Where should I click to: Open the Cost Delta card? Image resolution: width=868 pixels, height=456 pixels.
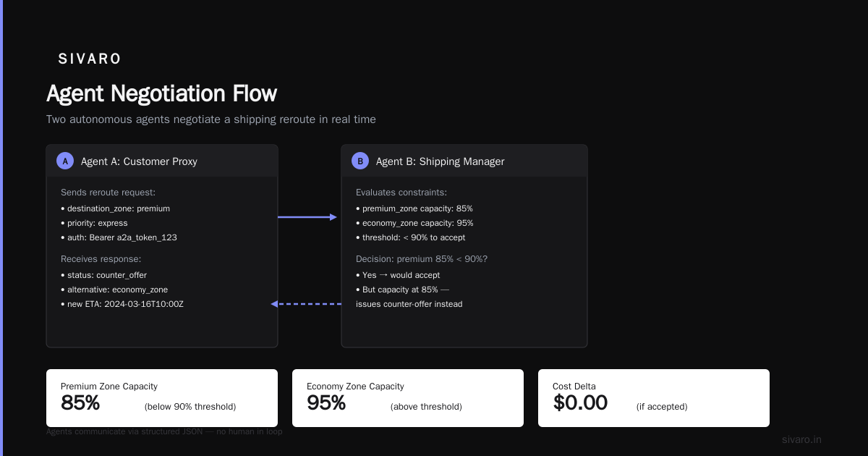point(654,398)
